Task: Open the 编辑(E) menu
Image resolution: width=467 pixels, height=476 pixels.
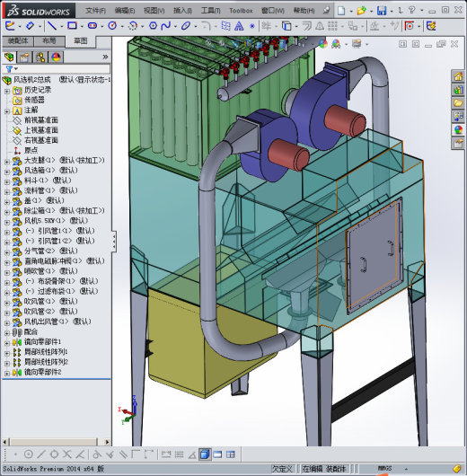Action: click(125, 11)
